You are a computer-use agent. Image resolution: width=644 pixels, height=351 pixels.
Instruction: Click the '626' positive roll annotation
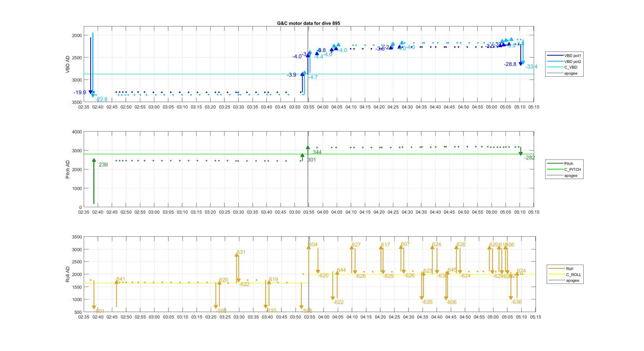tap(461, 245)
